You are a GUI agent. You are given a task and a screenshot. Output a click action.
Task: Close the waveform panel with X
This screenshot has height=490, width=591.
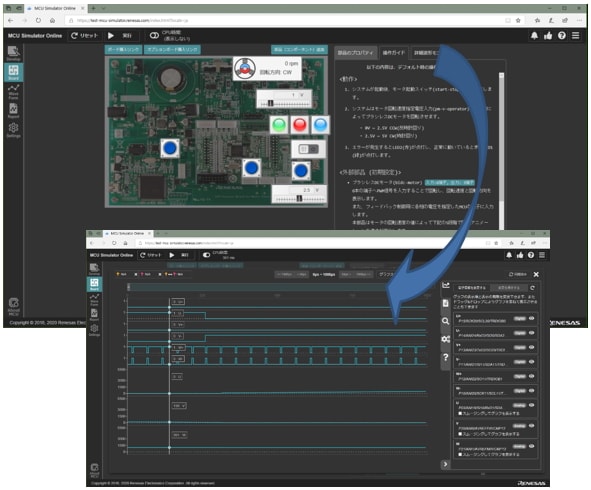click(536, 274)
